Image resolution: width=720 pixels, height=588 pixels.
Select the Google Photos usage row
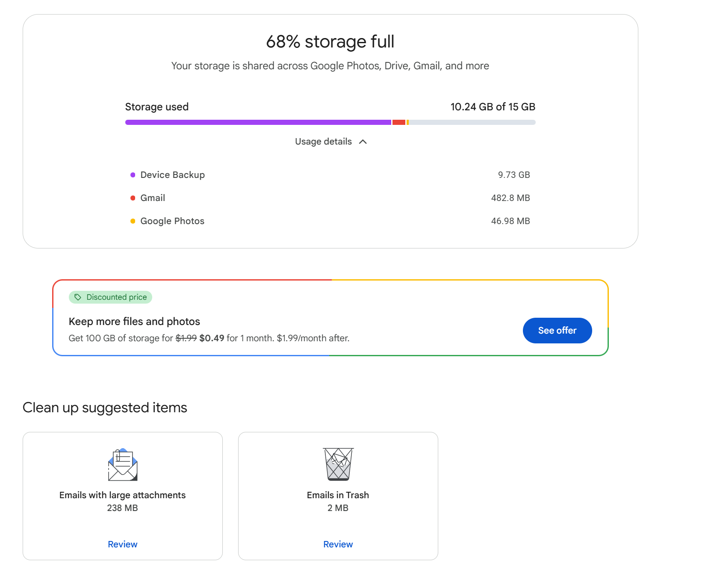pos(330,221)
